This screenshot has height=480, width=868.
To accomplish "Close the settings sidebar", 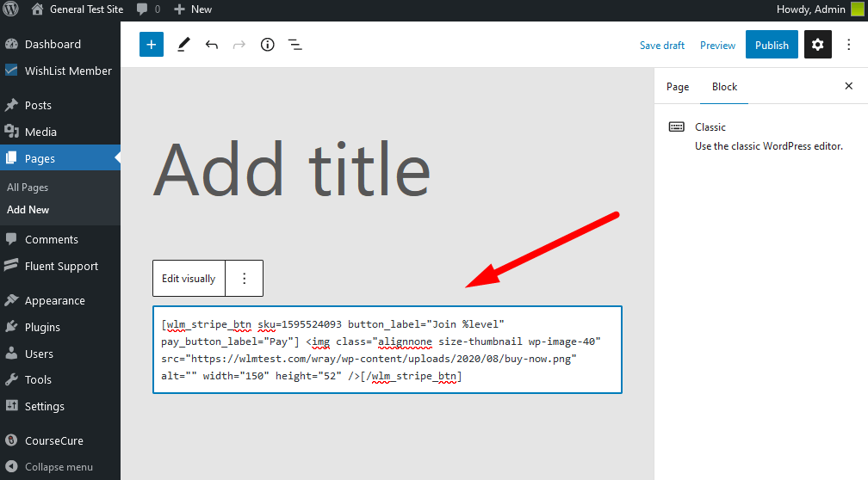I will [849, 86].
